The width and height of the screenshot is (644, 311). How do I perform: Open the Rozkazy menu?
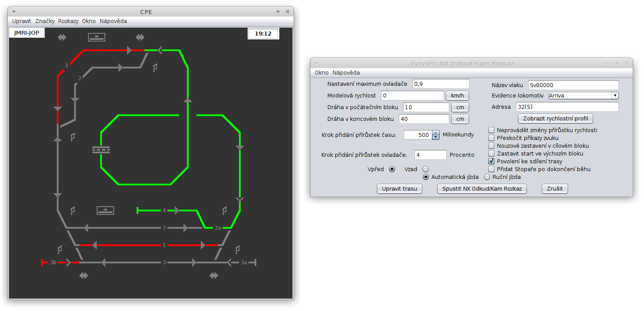coord(68,21)
